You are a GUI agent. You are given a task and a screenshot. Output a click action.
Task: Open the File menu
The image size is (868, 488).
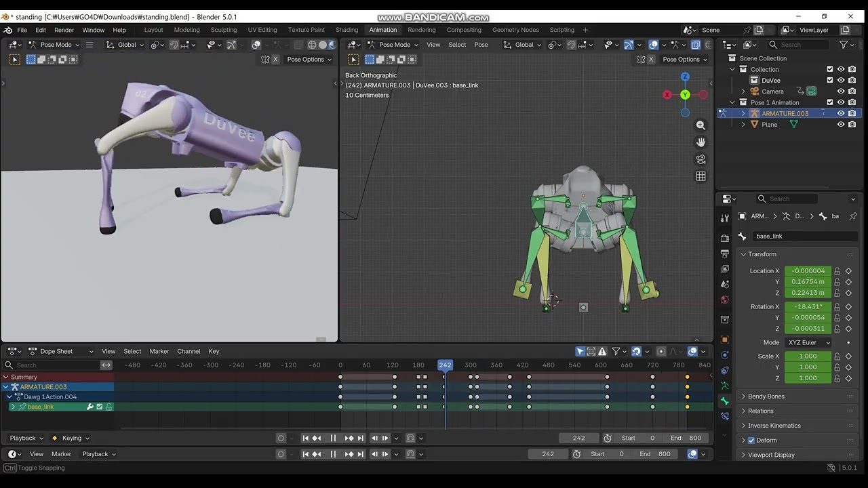coord(22,30)
